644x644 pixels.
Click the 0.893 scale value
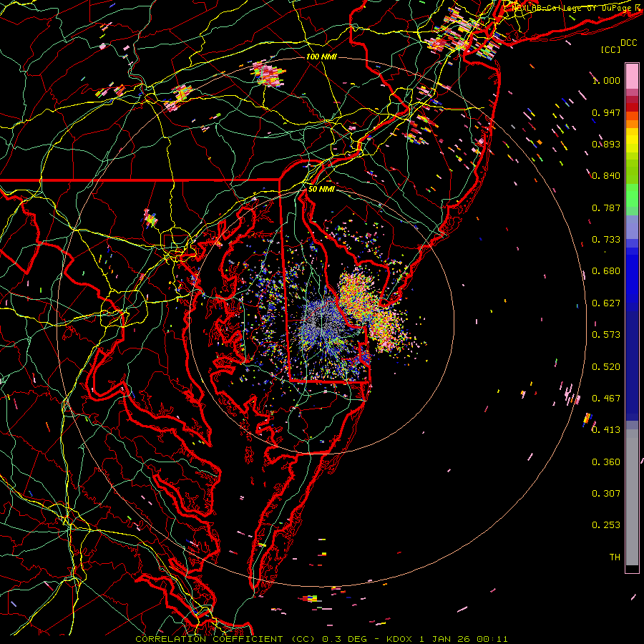pyautogui.click(x=606, y=144)
